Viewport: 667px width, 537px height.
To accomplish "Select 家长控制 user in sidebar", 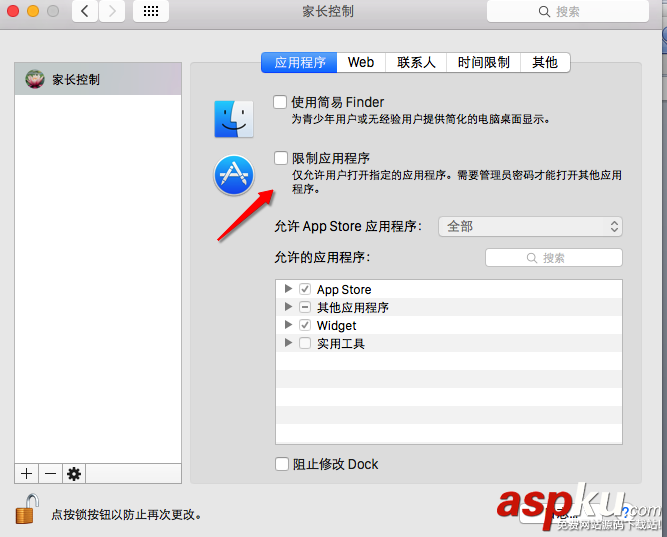I will point(98,79).
